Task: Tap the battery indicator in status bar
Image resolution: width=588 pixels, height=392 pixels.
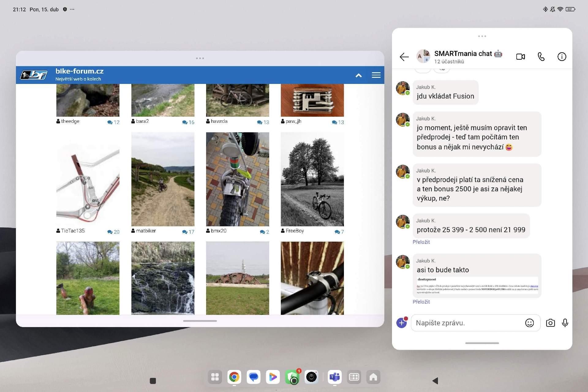Action: 570,9
